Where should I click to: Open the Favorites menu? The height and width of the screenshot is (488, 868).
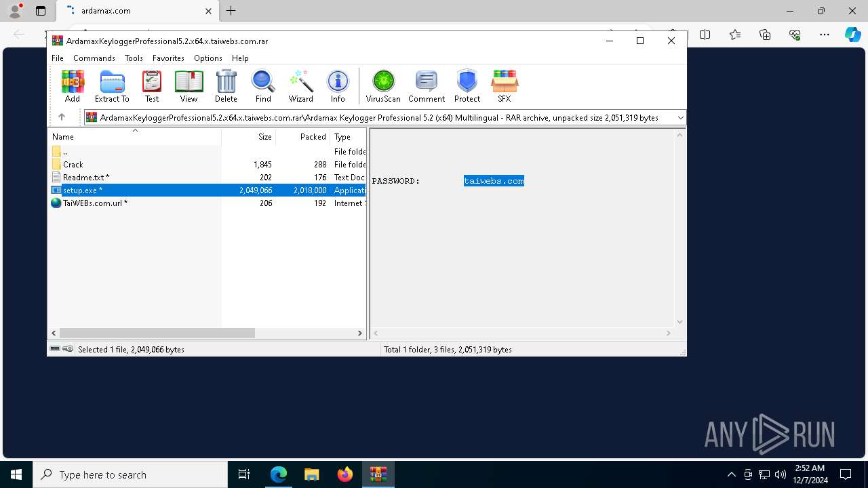click(x=168, y=58)
